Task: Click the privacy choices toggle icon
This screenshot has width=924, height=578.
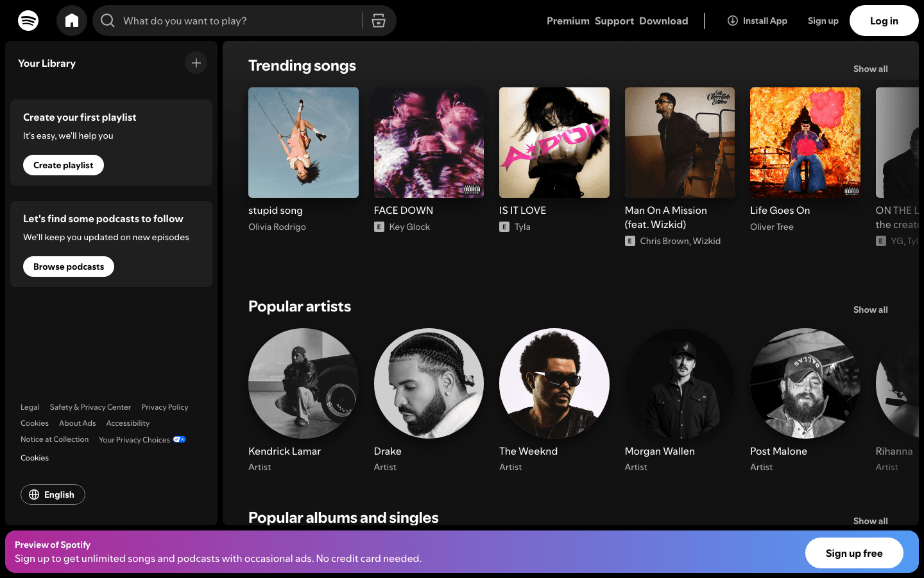Action: pyautogui.click(x=180, y=439)
